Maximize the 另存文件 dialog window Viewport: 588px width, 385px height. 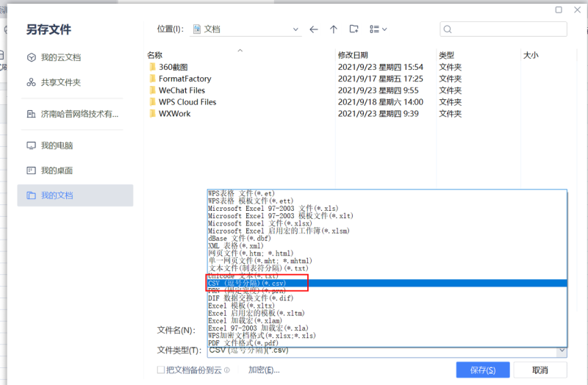(x=559, y=10)
